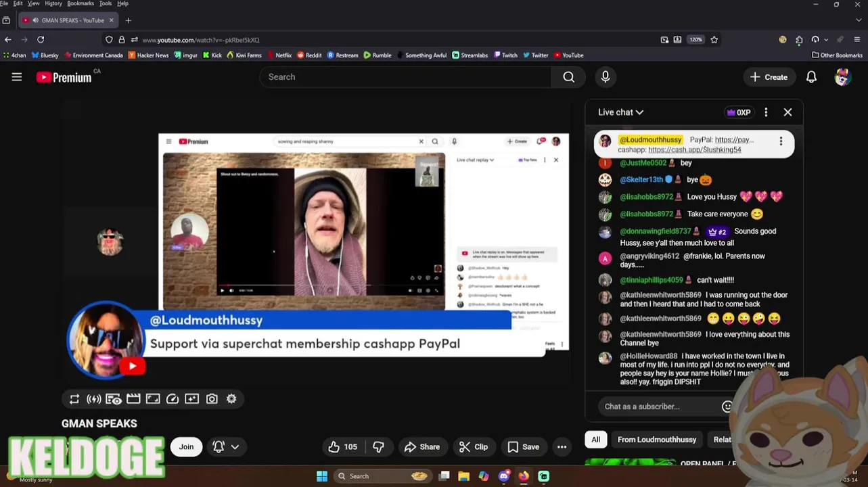Click the loop video enhancer icon
Screen dimensions: 868x487
click(x=74, y=399)
